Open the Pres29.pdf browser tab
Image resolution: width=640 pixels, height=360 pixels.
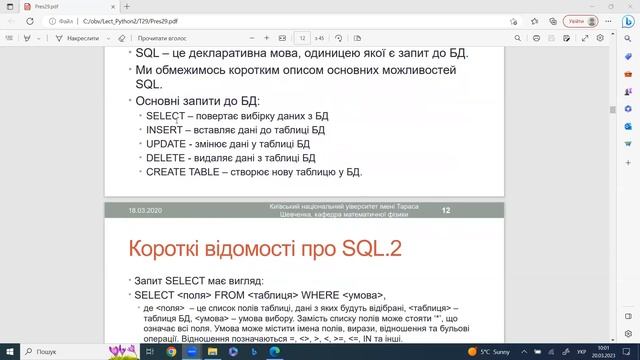click(x=69, y=7)
